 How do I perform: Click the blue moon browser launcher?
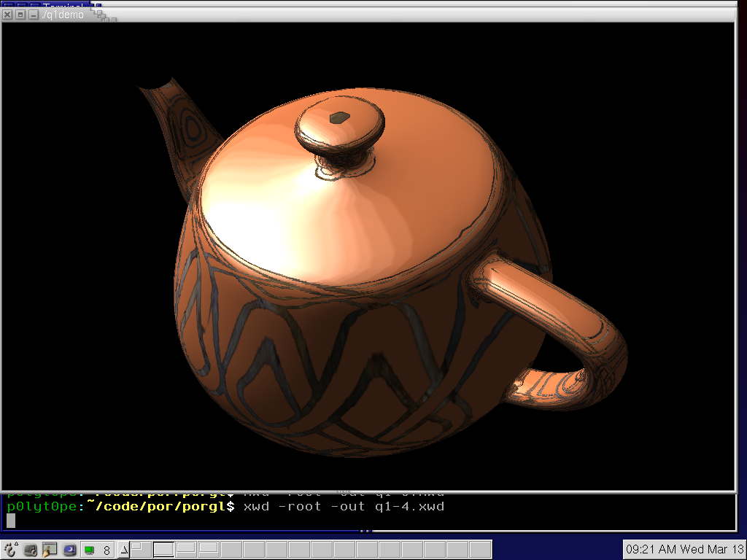point(69,550)
